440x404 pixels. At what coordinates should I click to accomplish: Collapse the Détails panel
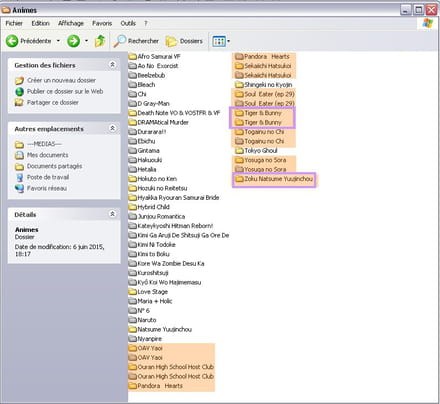[112, 214]
